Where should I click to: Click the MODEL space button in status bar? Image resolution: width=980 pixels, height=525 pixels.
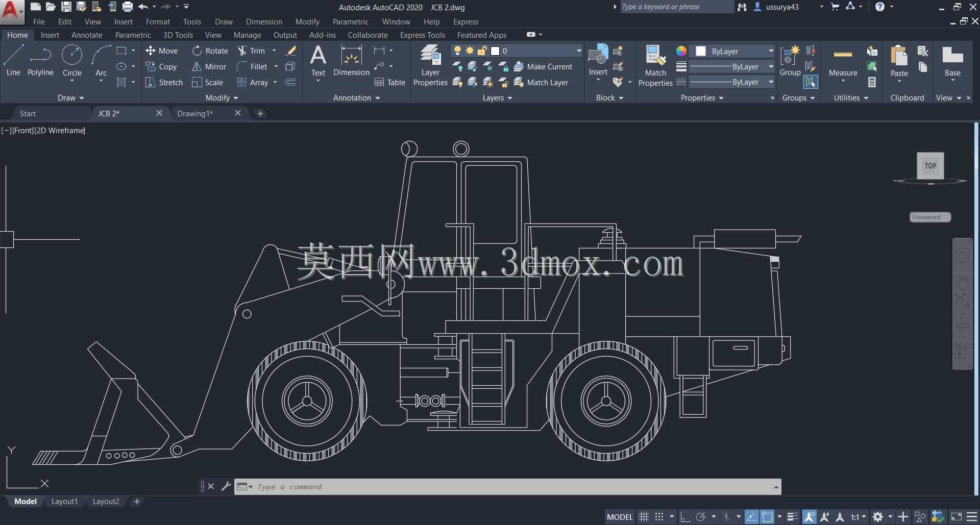[x=620, y=517]
